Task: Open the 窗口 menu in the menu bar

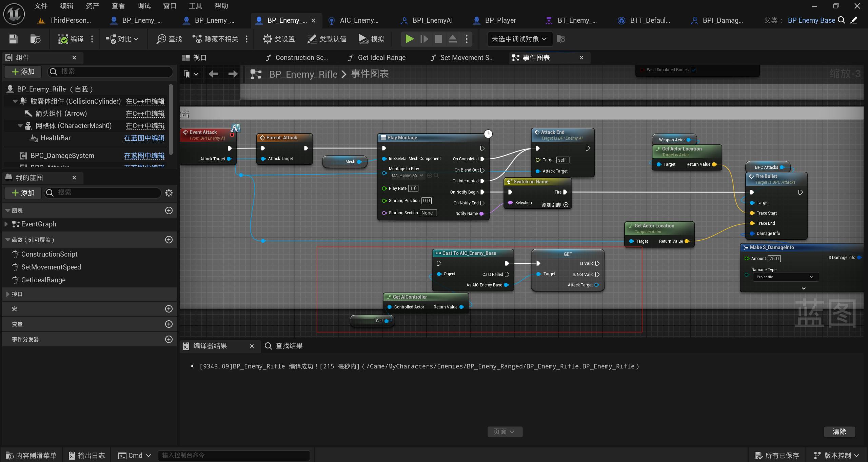Action: point(169,6)
